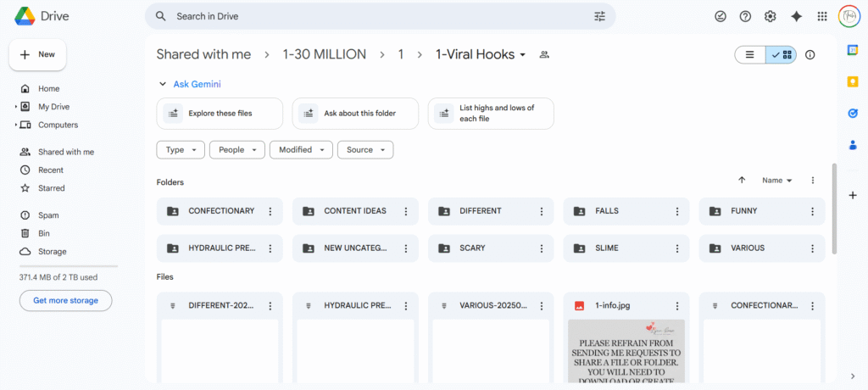Viewport: 868px width, 390px height.
Task: Open the help and support icon
Action: click(x=745, y=16)
